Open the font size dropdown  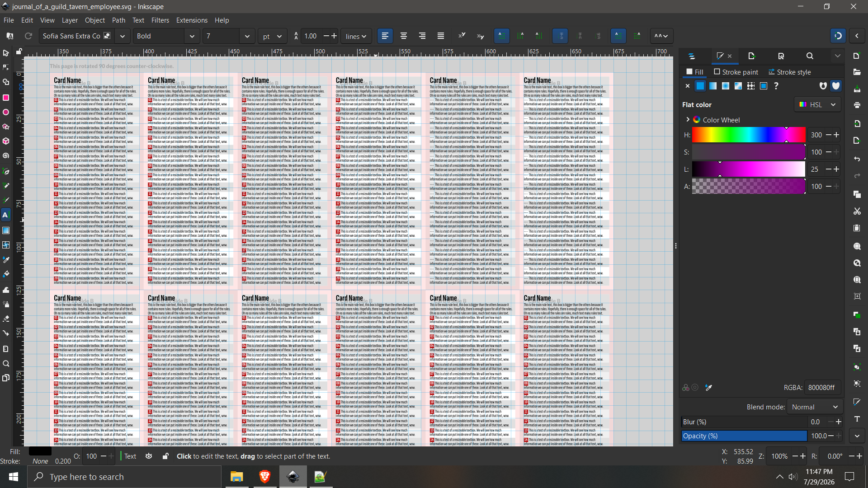click(247, 36)
